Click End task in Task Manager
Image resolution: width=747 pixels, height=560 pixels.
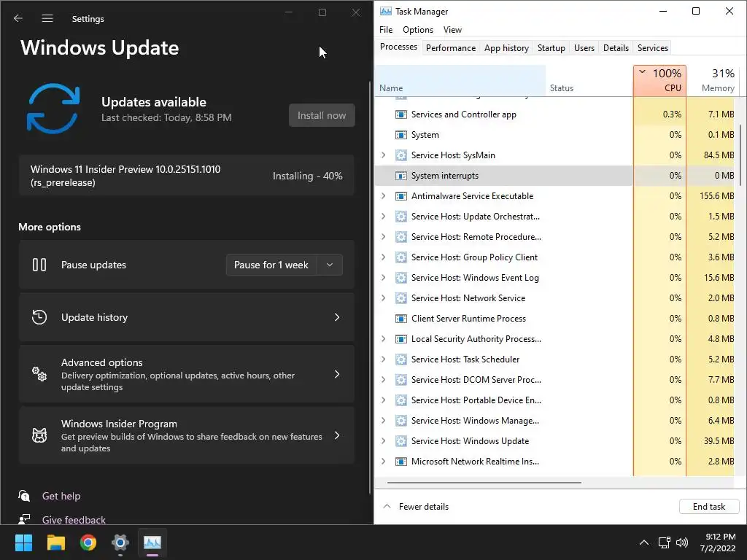click(709, 507)
